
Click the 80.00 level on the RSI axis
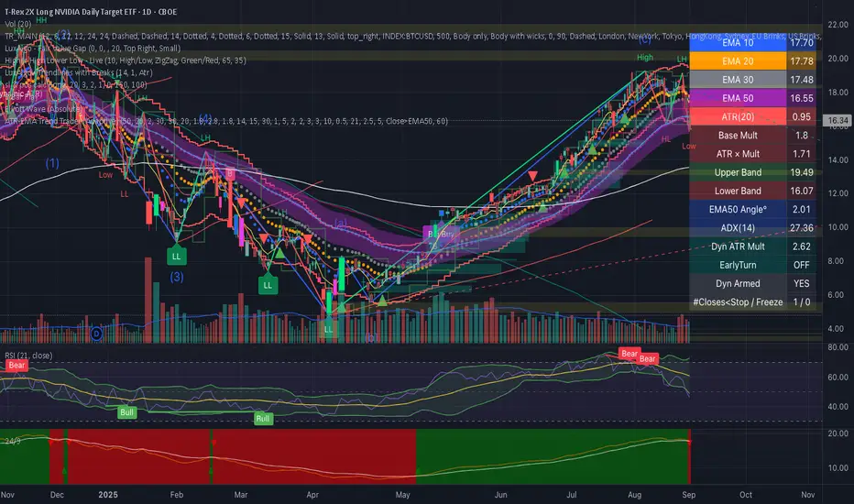pyautogui.click(x=838, y=347)
